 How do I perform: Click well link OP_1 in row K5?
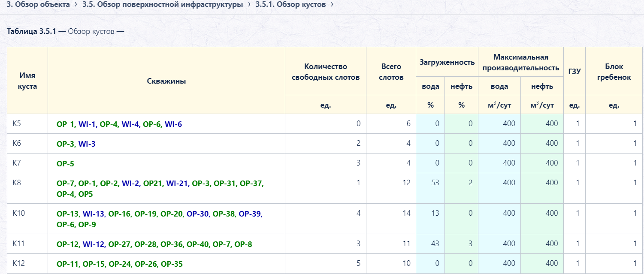click(x=66, y=124)
